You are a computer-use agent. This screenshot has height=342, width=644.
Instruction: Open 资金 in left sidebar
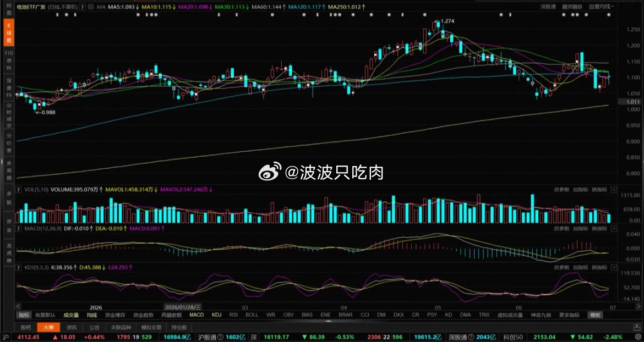pyautogui.click(x=9, y=225)
